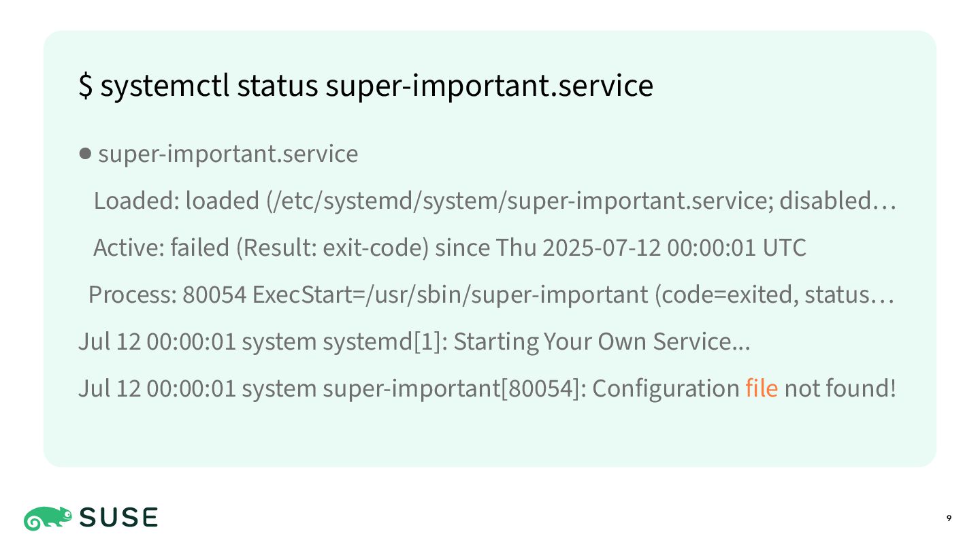Click the orange word "file"
Screen dimensions: 980x551
[762, 388]
